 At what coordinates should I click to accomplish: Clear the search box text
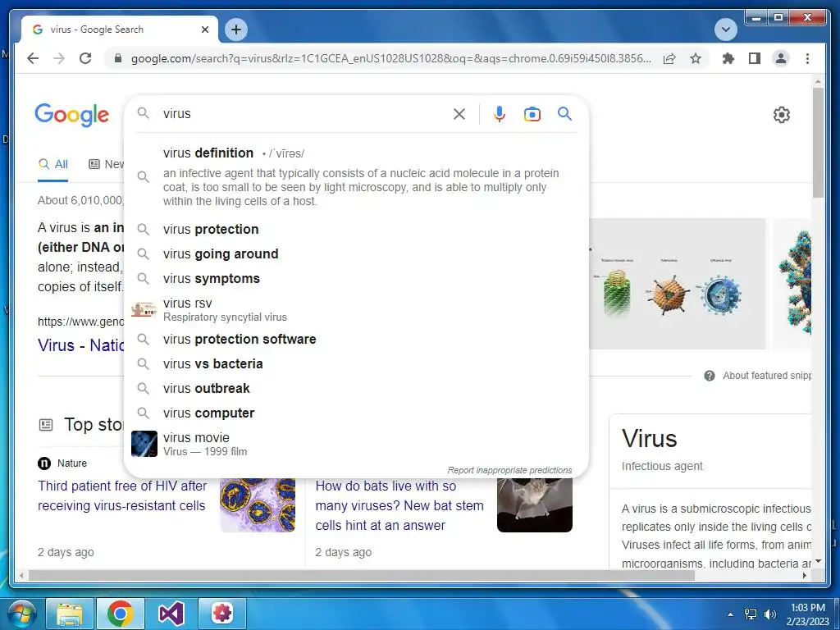[x=459, y=113]
